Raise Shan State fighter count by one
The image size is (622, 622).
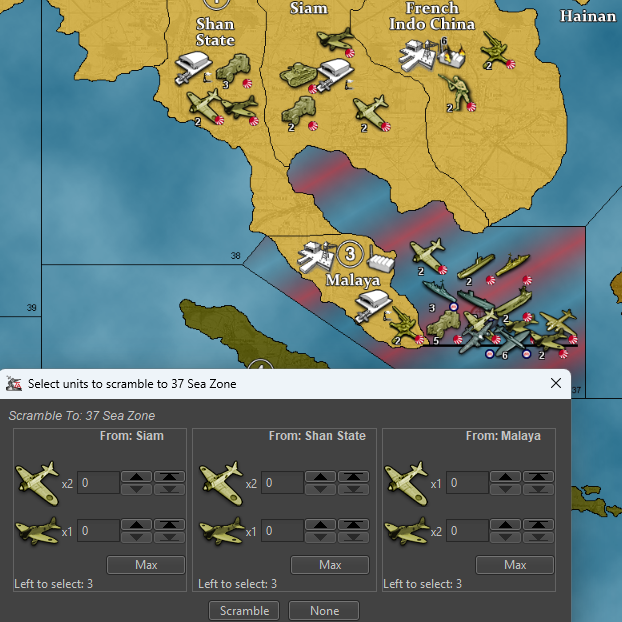[321, 477]
